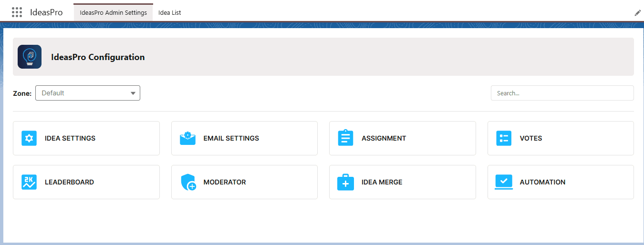The height and width of the screenshot is (245, 644).
Task: Open the IDEA SETTINGS label
Action: point(70,138)
